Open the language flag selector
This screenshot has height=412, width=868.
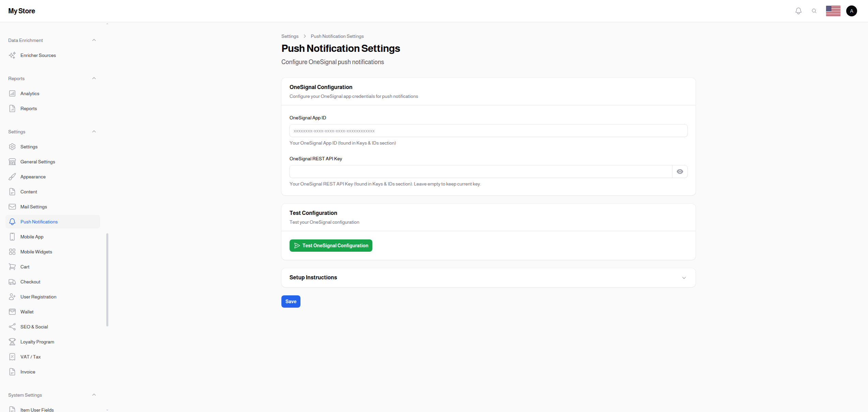click(833, 11)
